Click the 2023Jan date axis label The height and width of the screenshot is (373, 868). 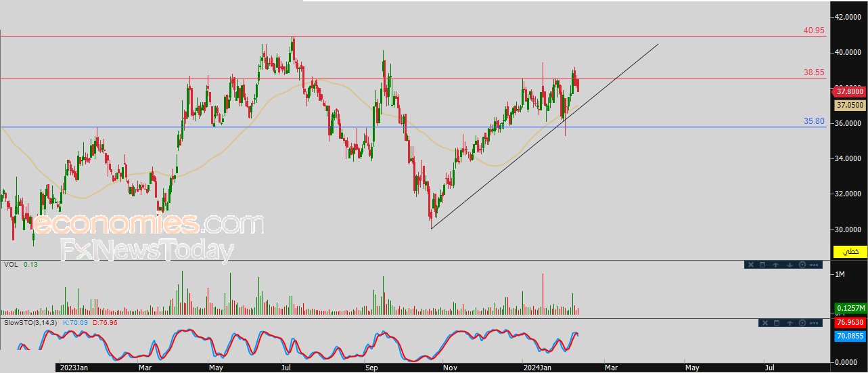click(74, 368)
